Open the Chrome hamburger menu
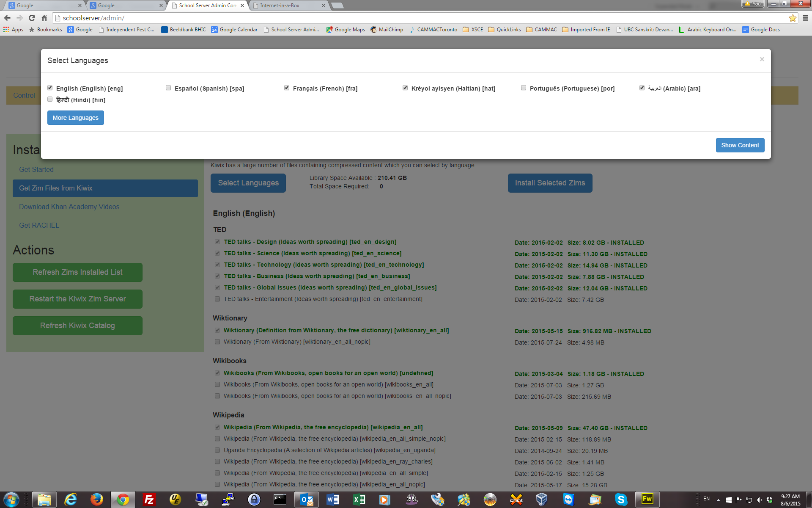The width and height of the screenshot is (812, 508). pyautogui.click(x=805, y=18)
